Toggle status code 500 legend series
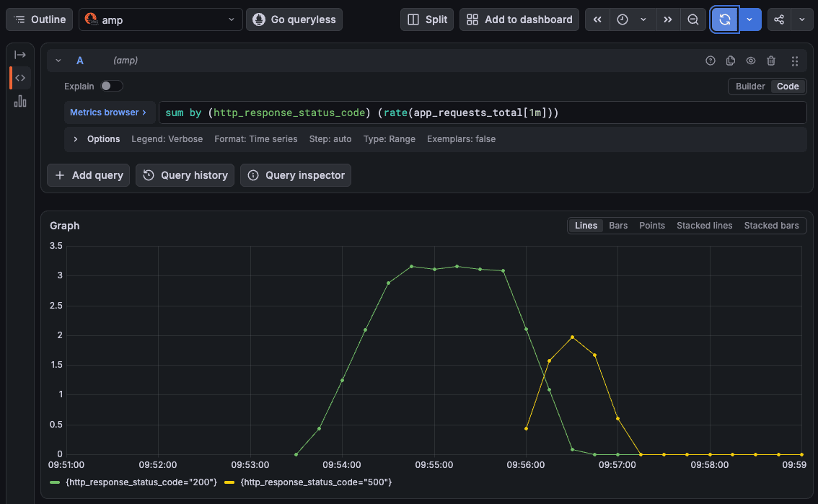This screenshot has width=818, height=504. pos(316,482)
